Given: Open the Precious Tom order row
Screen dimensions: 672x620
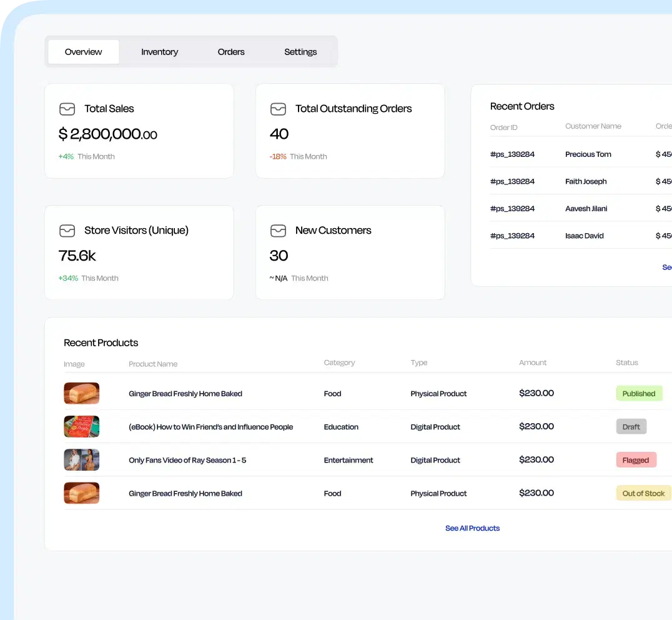Looking at the screenshot, I should pyautogui.click(x=588, y=154).
